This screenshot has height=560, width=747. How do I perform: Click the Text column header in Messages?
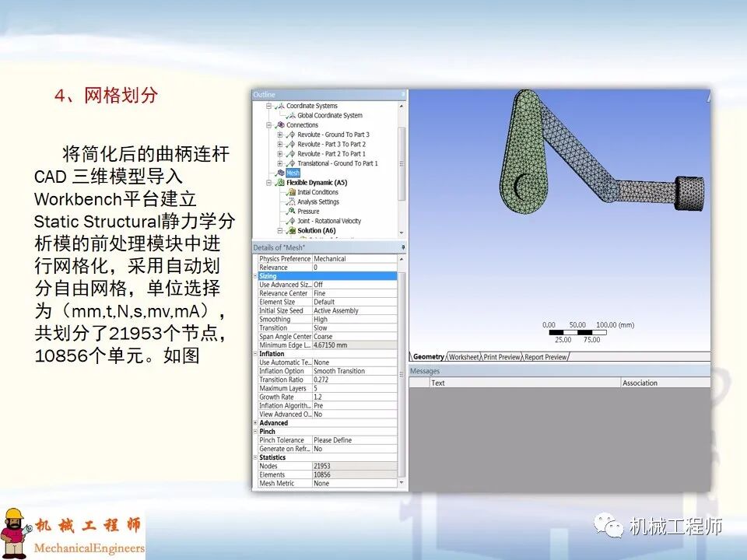(525, 383)
